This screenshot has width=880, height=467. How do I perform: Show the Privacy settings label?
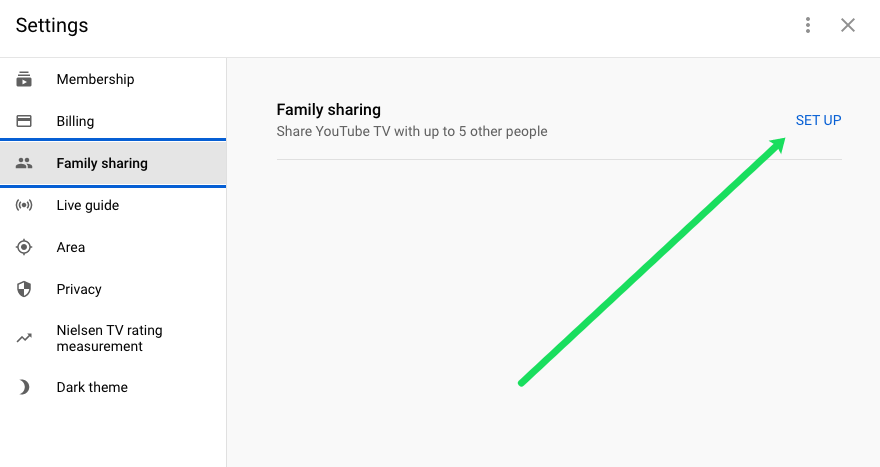click(x=79, y=290)
